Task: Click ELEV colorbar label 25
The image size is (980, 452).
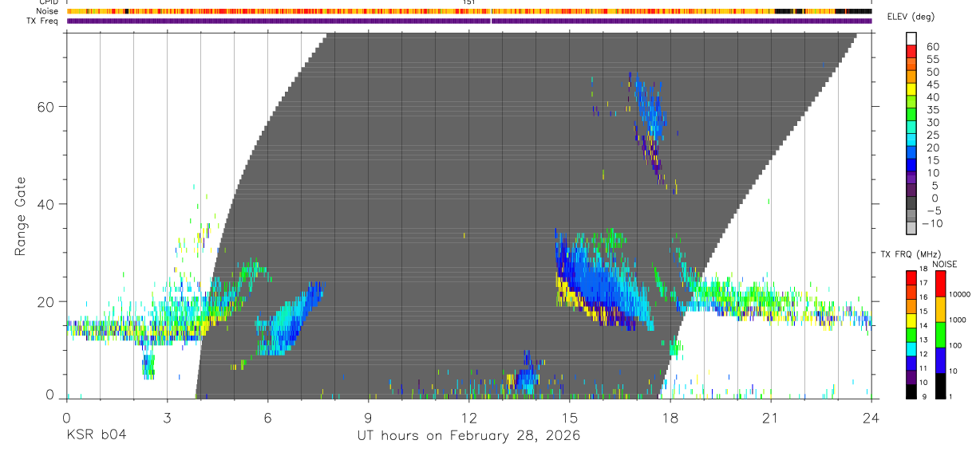Action: point(932,135)
